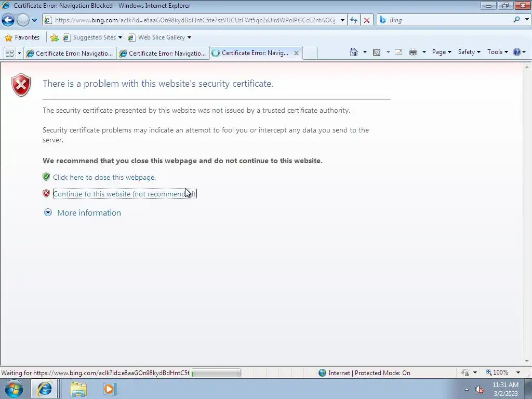Open the Quick Tabs grid icon
532x399 pixels.
point(9,53)
